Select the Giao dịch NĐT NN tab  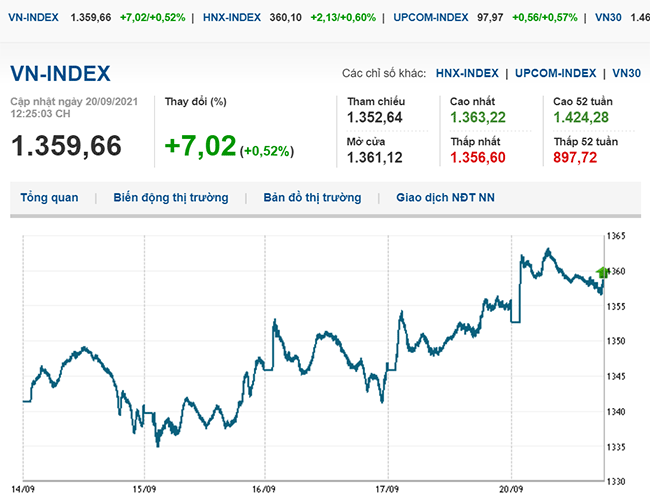(445, 198)
